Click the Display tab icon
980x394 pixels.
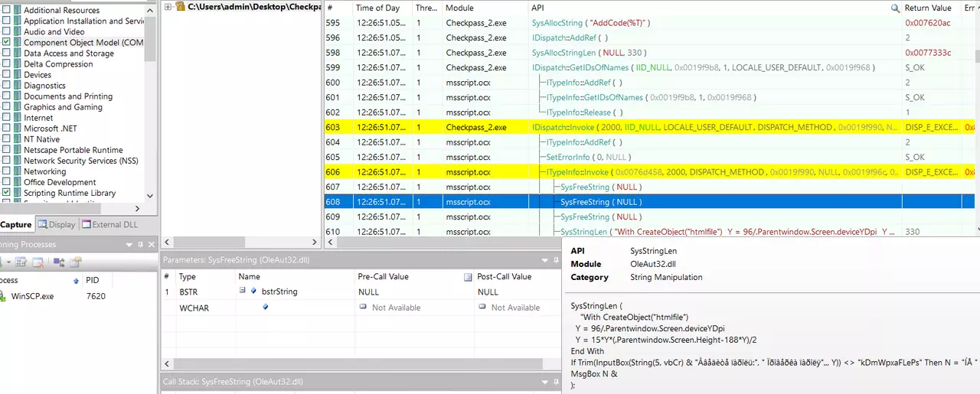43,224
